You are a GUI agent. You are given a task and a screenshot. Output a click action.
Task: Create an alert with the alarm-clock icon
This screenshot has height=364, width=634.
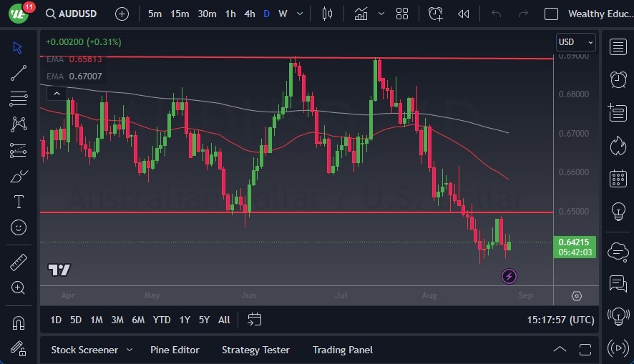tap(437, 14)
